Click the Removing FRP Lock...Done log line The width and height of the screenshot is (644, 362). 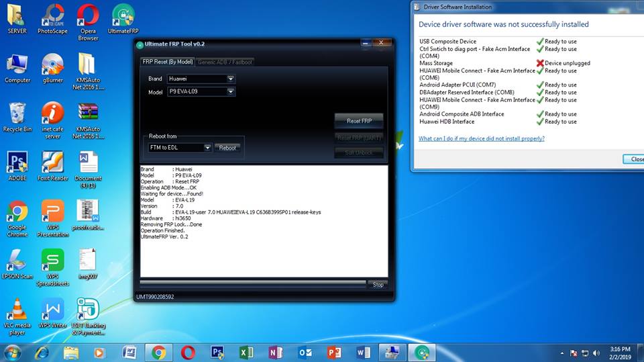pyautogui.click(x=171, y=224)
